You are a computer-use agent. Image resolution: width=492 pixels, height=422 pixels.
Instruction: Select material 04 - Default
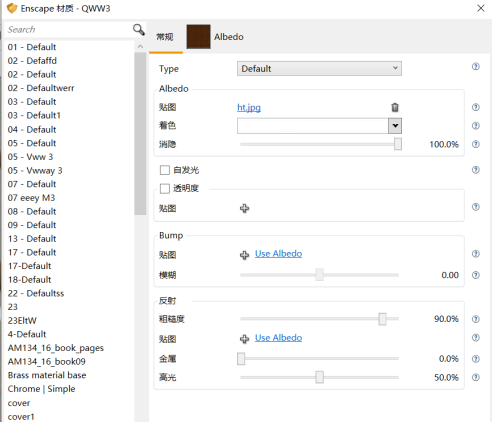[32, 129]
